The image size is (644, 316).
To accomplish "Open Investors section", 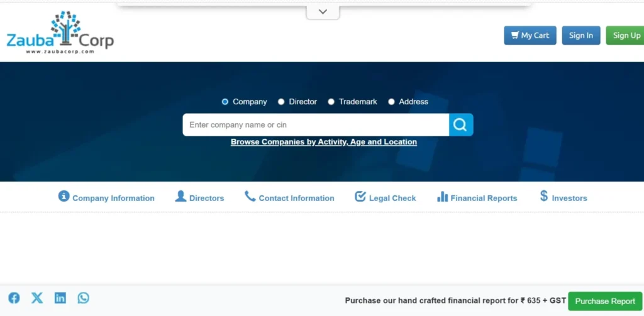I will (569, 199).
